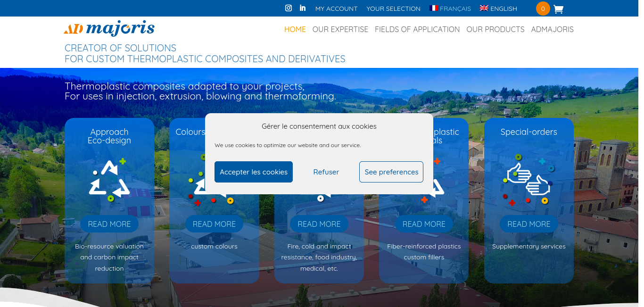Open See preferences for cookies

coord(391,172)
